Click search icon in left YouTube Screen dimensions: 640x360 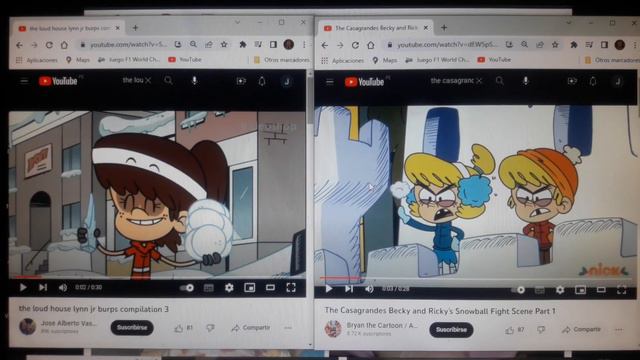(x=169, y=81)
